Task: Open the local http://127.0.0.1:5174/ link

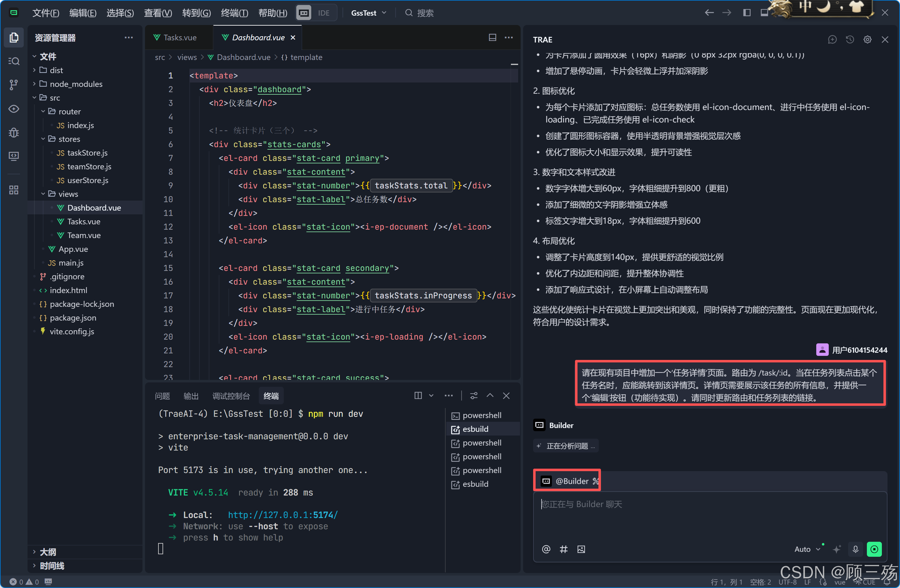Action: (x=282, y=515)
